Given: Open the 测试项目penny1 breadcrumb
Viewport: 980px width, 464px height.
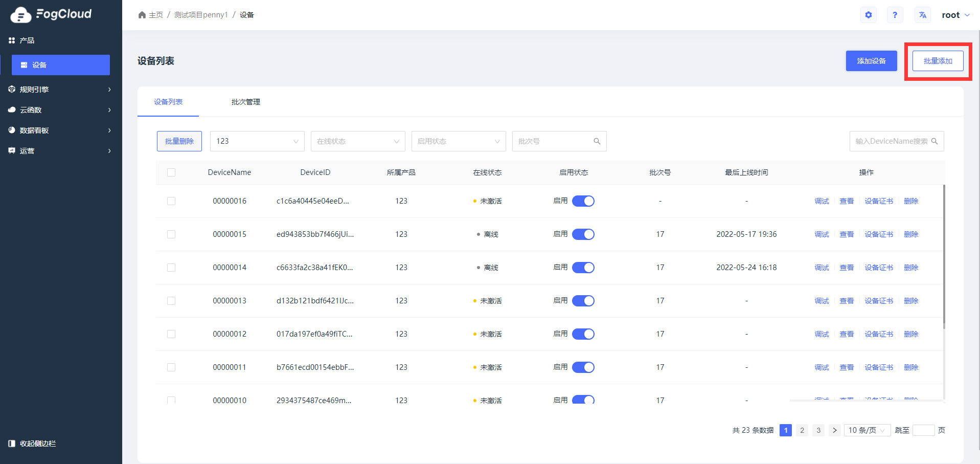Looking at the screenshot, I should [201, 15].
